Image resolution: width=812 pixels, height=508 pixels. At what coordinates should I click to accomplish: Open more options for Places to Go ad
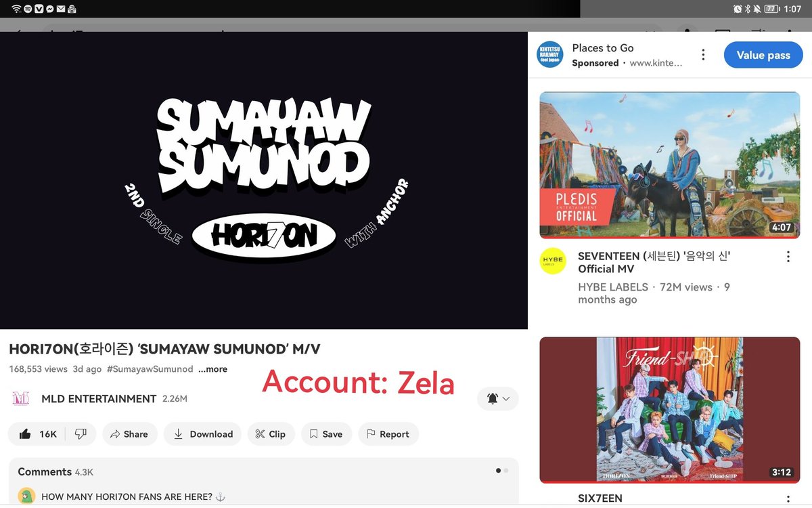coord(703,55)
